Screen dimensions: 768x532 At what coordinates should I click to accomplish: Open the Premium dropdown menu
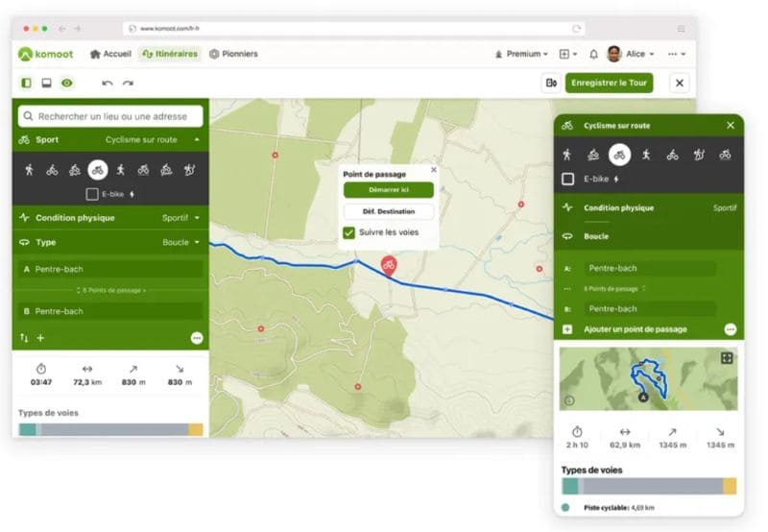click(x=521, y=54)
